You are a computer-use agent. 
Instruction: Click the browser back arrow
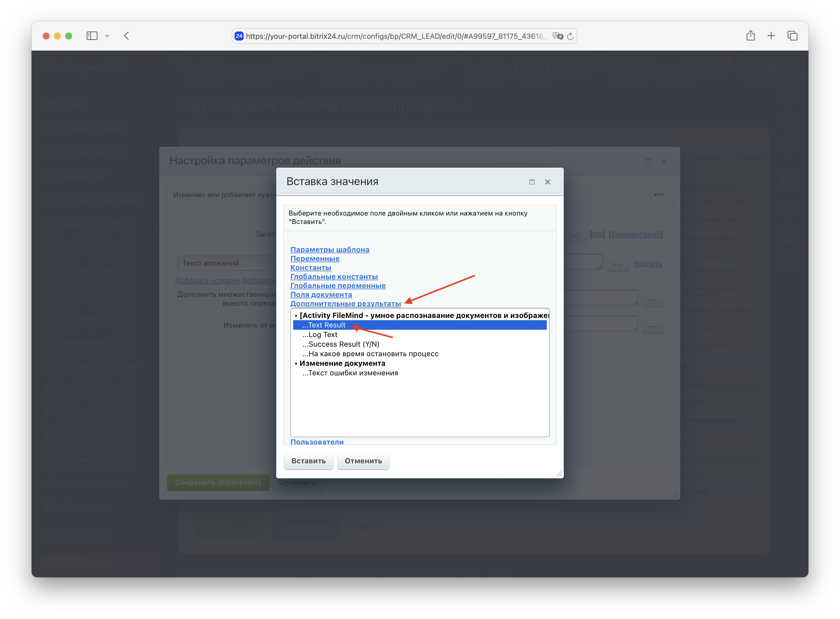point(127,36)
